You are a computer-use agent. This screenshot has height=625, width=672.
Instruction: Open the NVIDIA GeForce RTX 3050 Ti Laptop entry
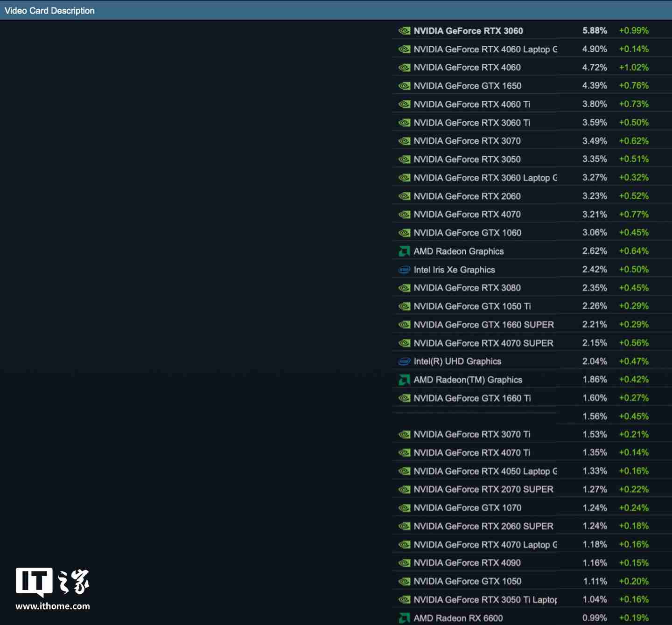tap(485, 600)
